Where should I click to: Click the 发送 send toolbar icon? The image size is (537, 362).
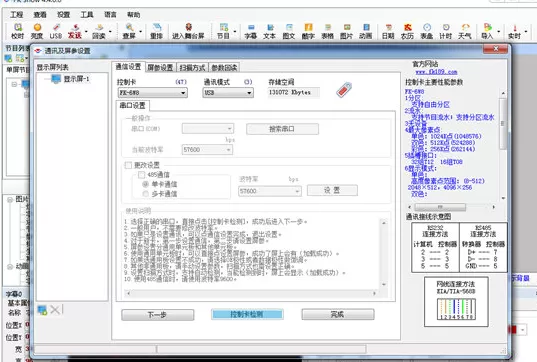tap(75, 31)
